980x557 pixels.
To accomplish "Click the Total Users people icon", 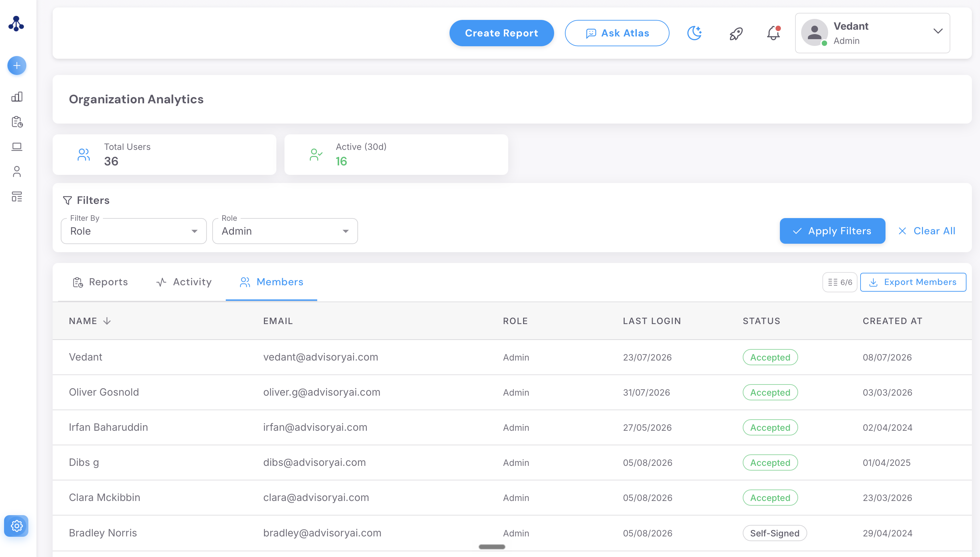I will tap(84, 155).
